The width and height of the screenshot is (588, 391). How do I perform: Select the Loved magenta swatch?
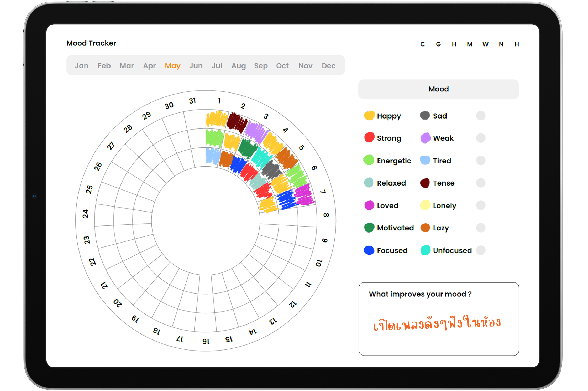pyautogui.click(x=369, y=205)
